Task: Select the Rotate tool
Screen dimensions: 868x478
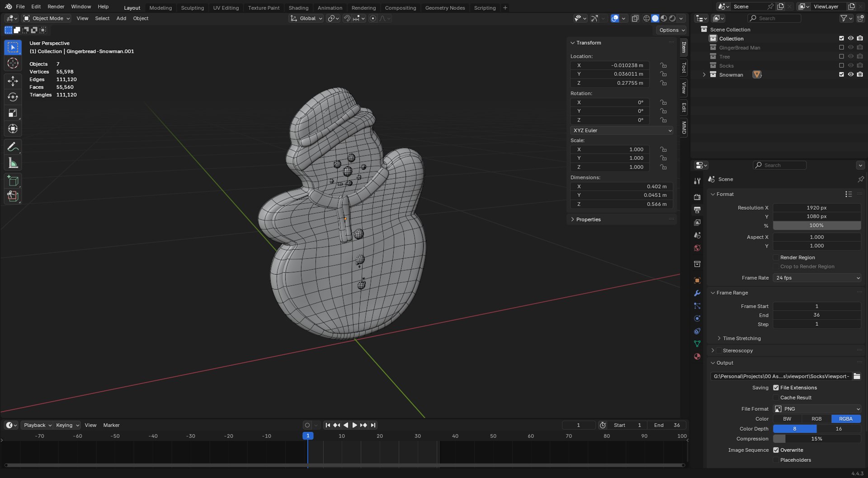Action: point(13,97)
